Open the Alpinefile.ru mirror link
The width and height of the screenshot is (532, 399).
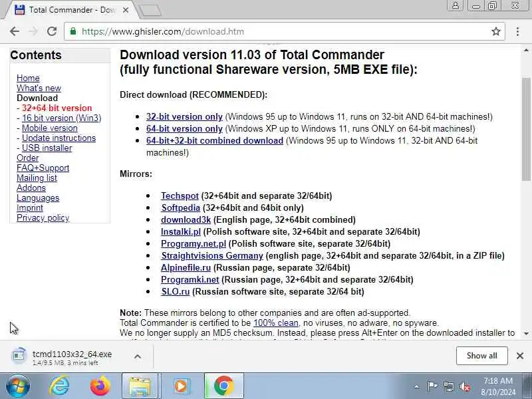(186, 267)
